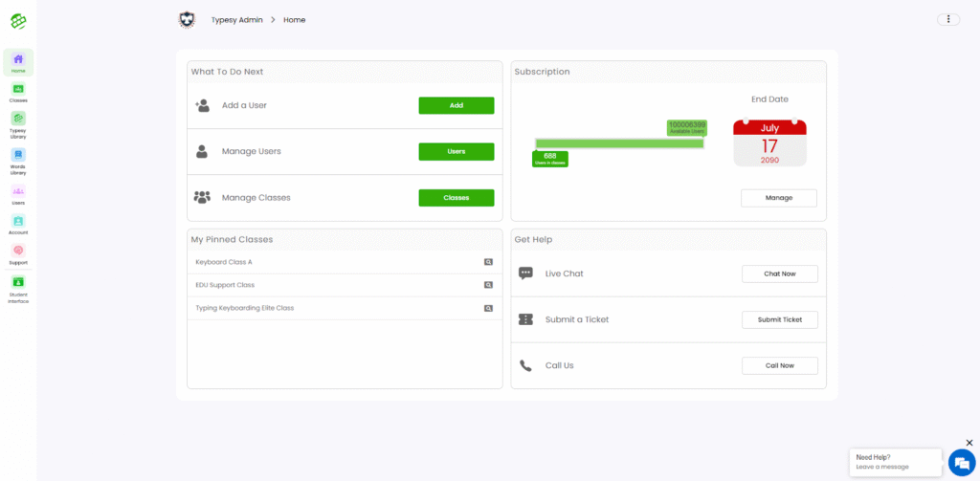Click the green subscription usage bar

[x=619, y=143]
